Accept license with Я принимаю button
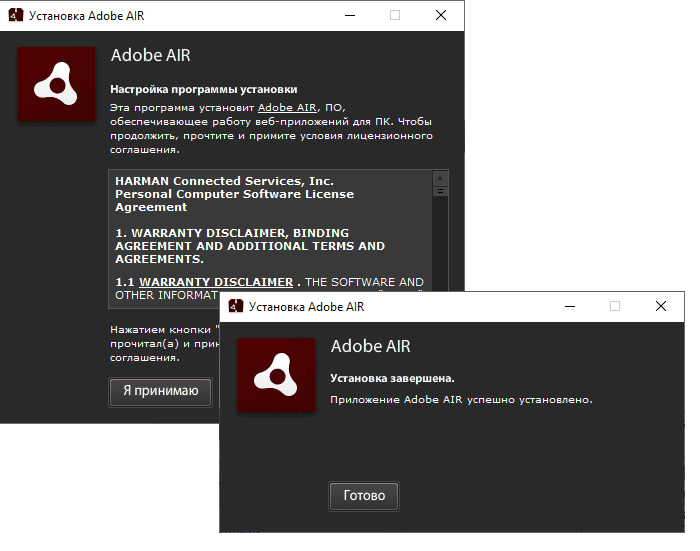The width and height of the screenshot is (700, 551). point(161,392)
